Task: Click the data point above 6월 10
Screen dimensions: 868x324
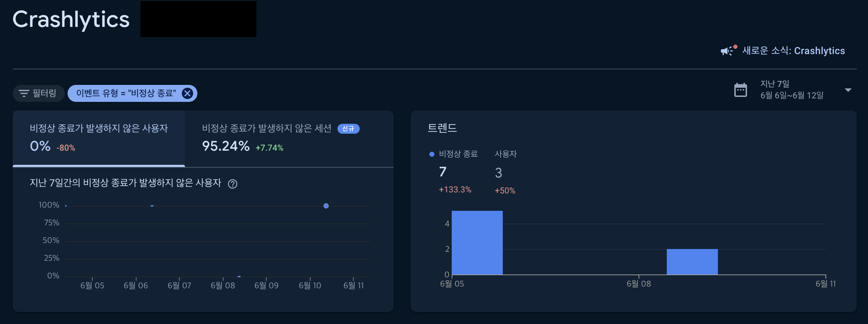Action: tap(325, 206)
